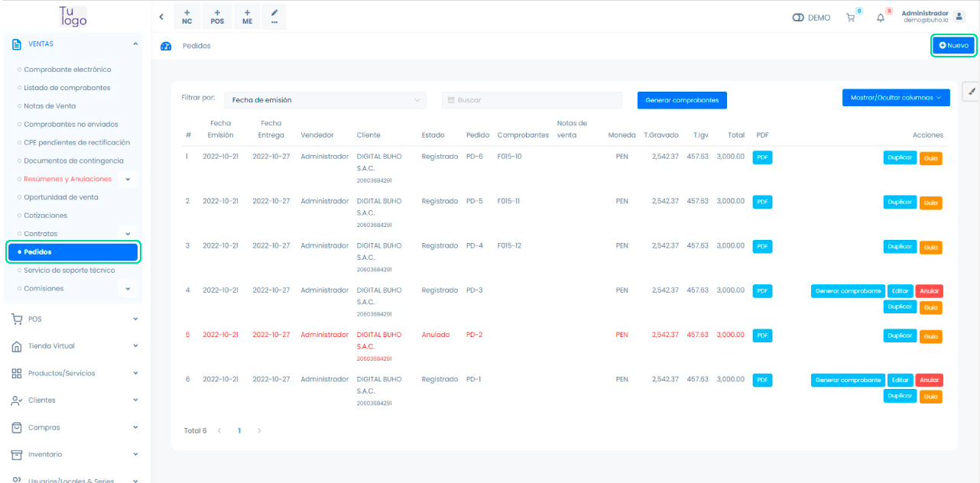The width and height of the screenshot is (980, 483).
Task: Click the pencil edit shortcuts icon
Action: (x=274, y=17)
